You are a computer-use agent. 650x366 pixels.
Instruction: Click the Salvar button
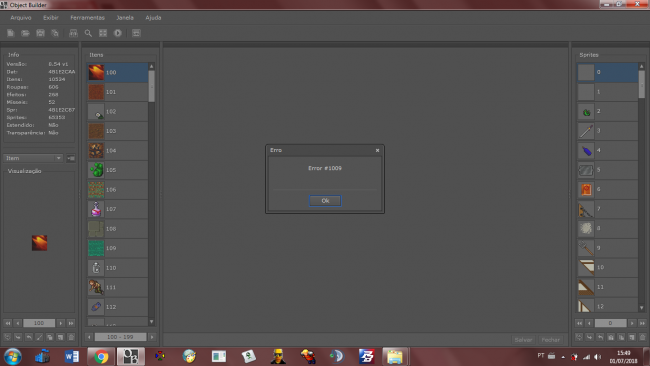point(523,339)
